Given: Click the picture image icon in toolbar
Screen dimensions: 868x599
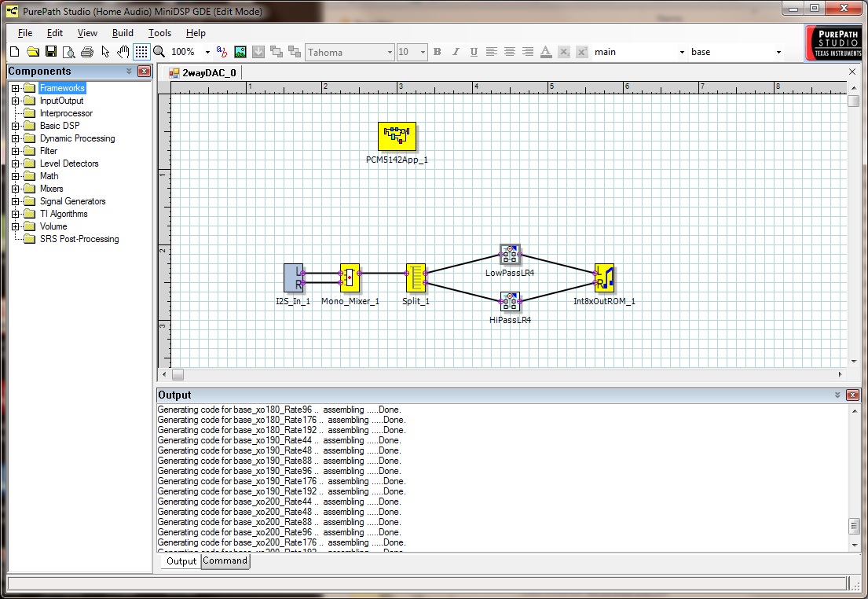Looking at the screenshot, I should click(x=240, y=52).
